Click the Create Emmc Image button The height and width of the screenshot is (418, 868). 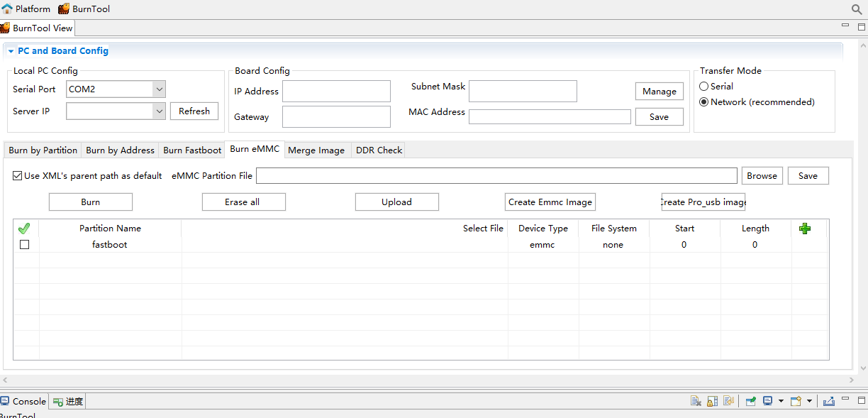(550, 202)
